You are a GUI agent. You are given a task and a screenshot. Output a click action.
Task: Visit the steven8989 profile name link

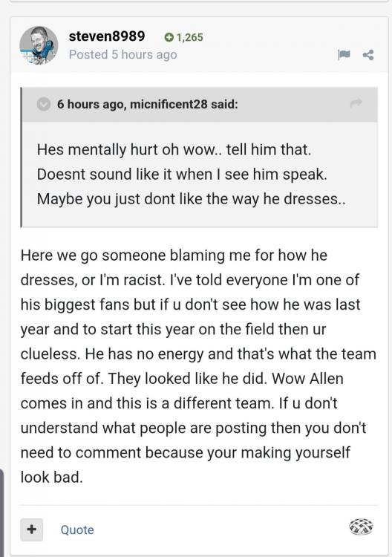107,36
